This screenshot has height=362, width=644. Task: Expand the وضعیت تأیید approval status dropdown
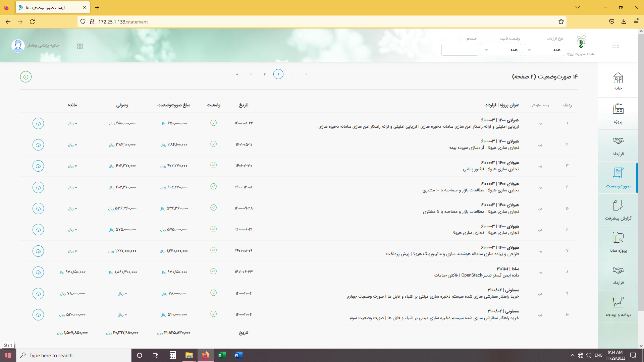(x=501, y=50)
